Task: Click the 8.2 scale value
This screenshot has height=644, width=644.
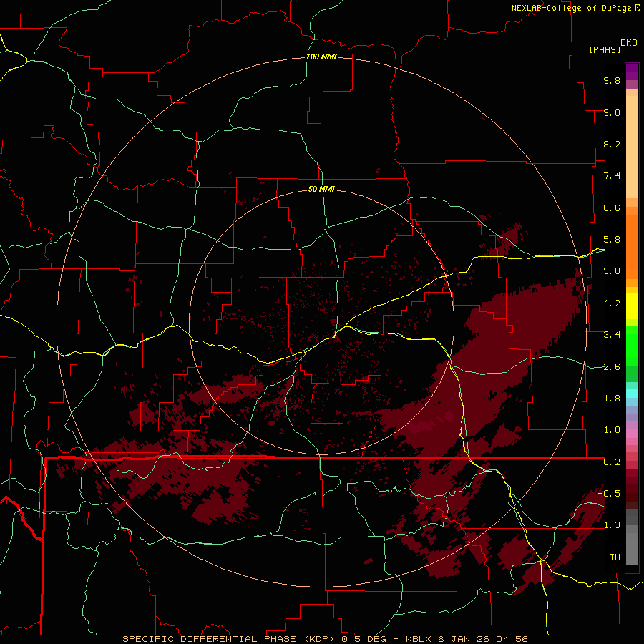Action: coord(612,144)
